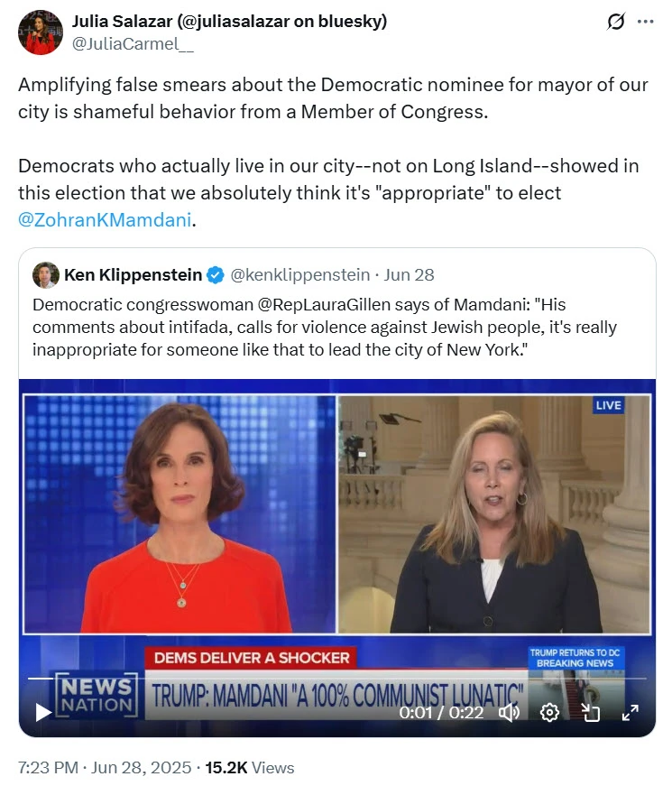Open the @ZohranKMamdani mention link

105,219
